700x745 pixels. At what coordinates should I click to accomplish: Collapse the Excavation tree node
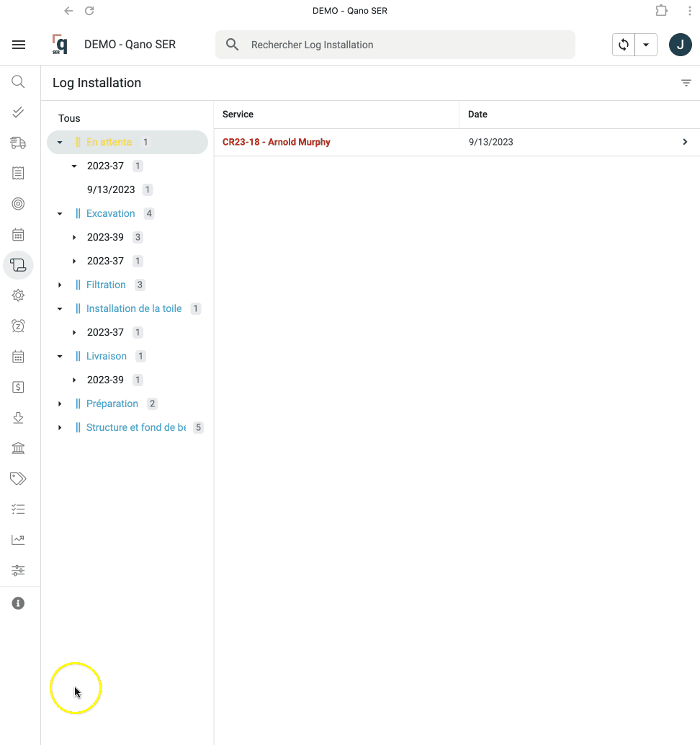60,214
